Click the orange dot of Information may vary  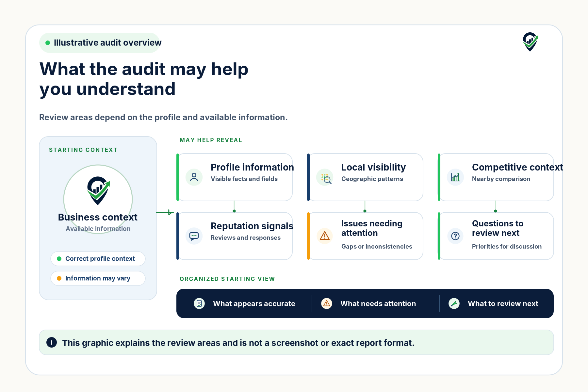click(x=59, y=278)
